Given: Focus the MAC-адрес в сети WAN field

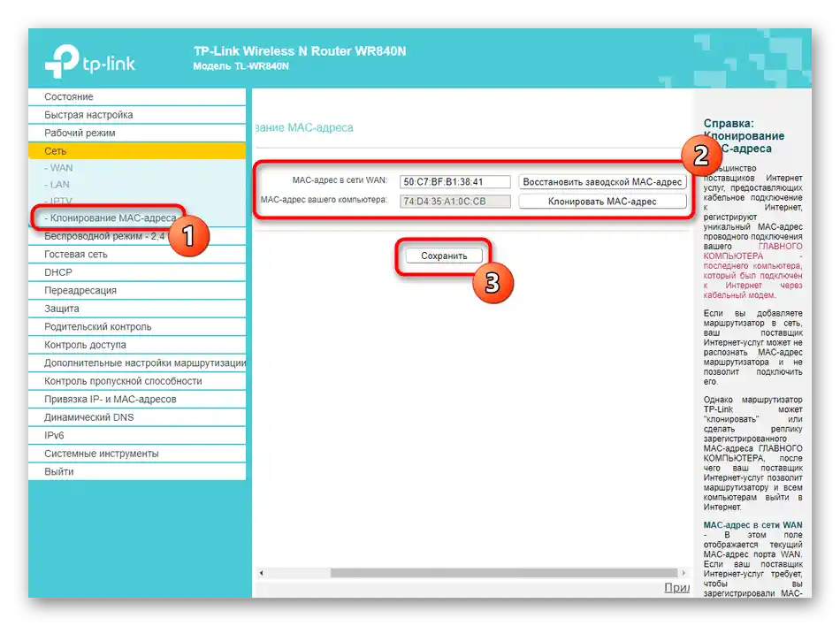Looking at the screenshot, I should coord(454,182).
